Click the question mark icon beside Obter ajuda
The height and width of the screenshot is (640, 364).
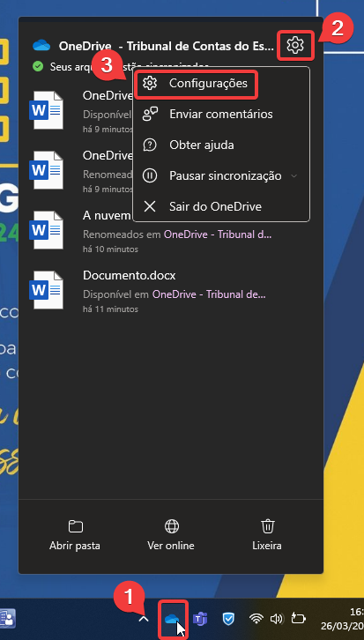point(150,145)
